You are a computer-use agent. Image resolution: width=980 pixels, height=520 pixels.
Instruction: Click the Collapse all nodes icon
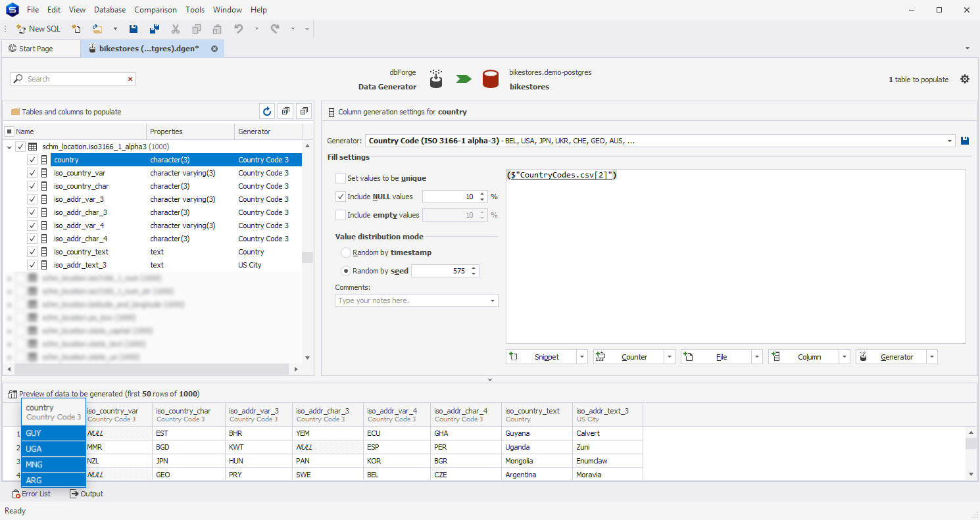click(303, 111)
